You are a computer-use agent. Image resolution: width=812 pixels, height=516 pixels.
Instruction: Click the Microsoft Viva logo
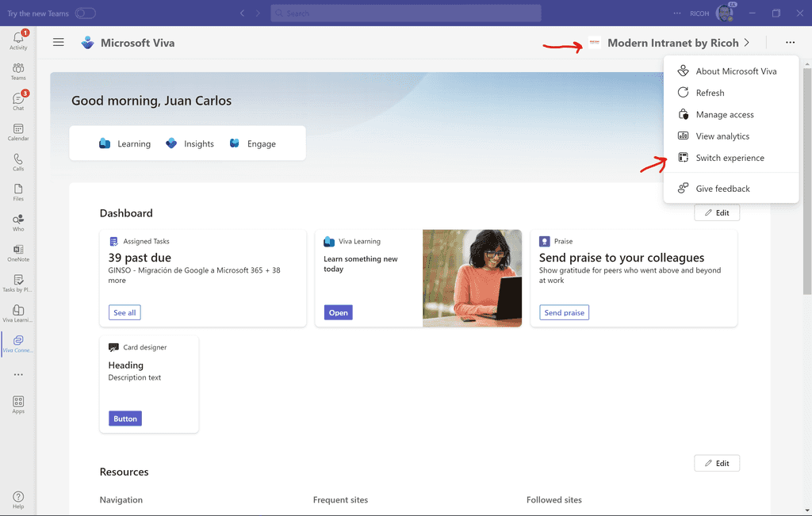click(x=87, y=43)
